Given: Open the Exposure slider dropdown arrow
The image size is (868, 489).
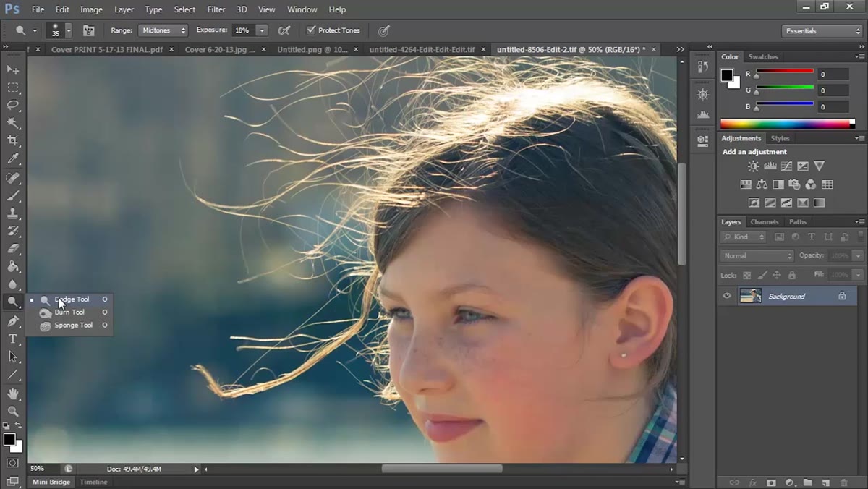Looking at the screenshot, I should 262,30.
